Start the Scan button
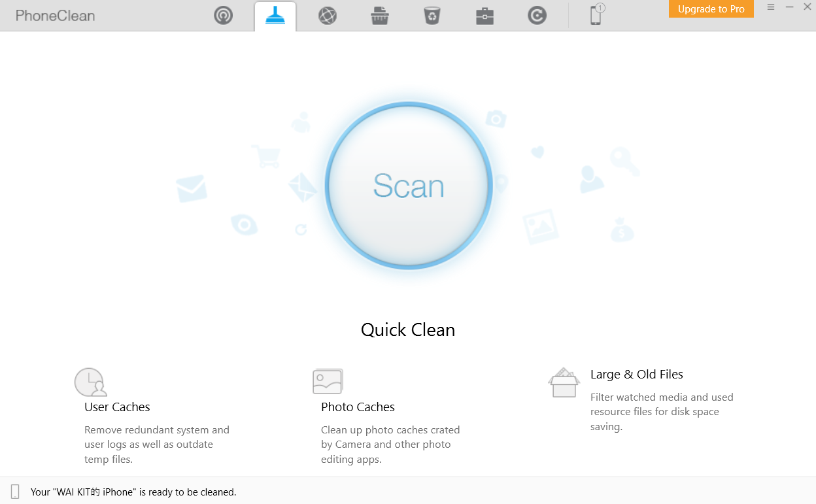 pyautogui.click(x=409, y=186)
